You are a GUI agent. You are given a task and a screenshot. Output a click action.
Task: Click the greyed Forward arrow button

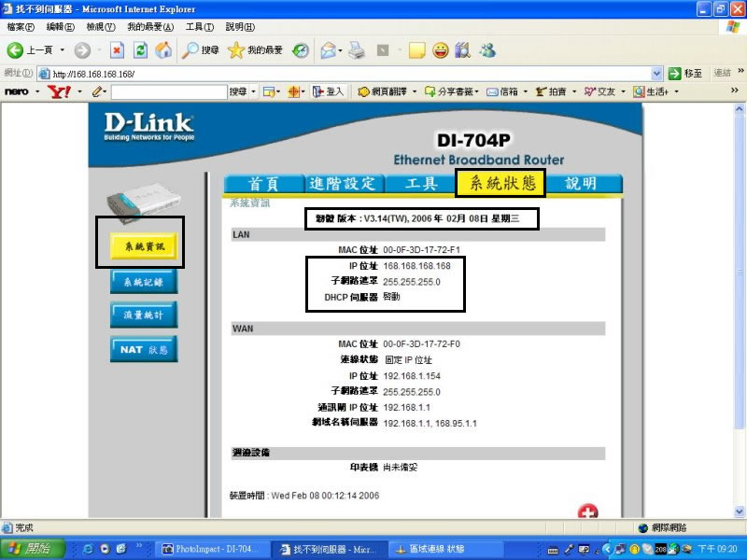tap(82, 50)
